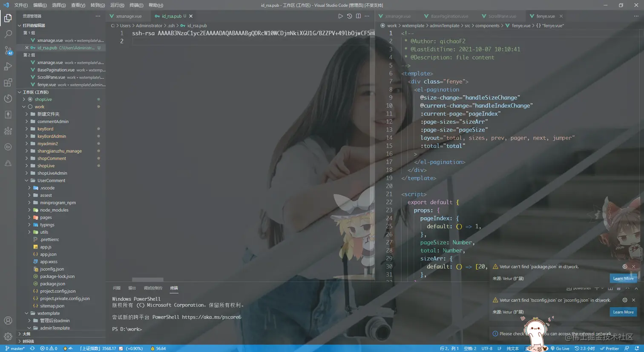Click the PowerShell terminal prompt line

[127, 329]
